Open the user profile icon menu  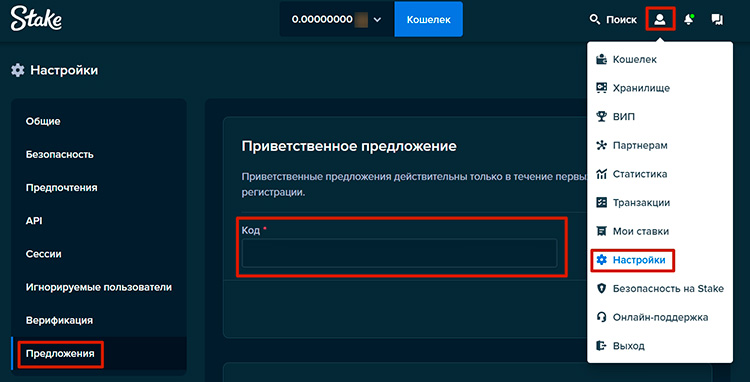pos(660,20)
